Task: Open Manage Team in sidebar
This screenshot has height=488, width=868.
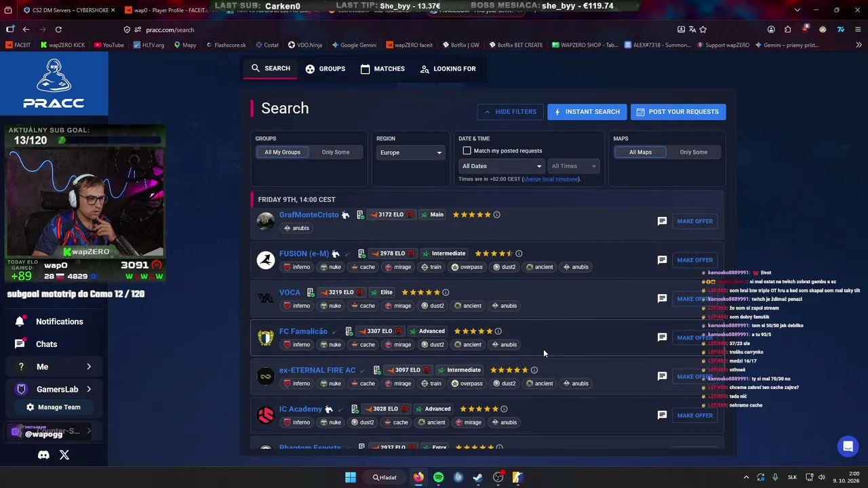Action: pyautogui.click(x=53, y=407)
